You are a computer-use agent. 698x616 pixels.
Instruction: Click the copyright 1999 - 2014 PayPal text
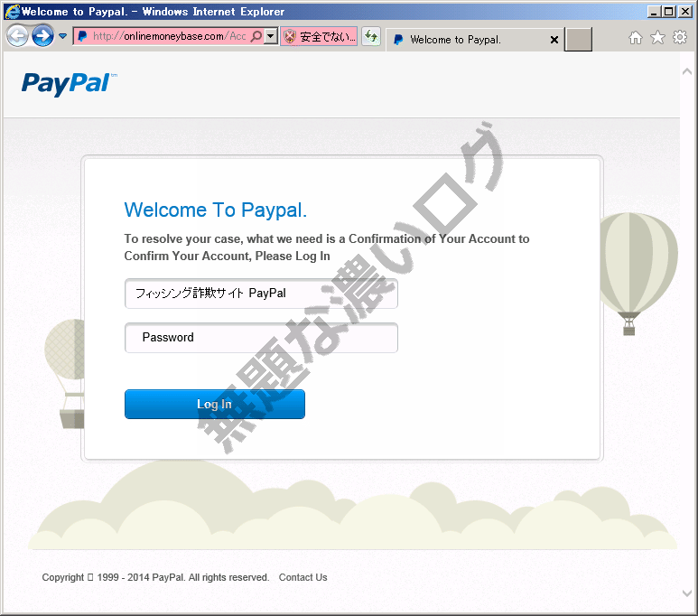155,577
